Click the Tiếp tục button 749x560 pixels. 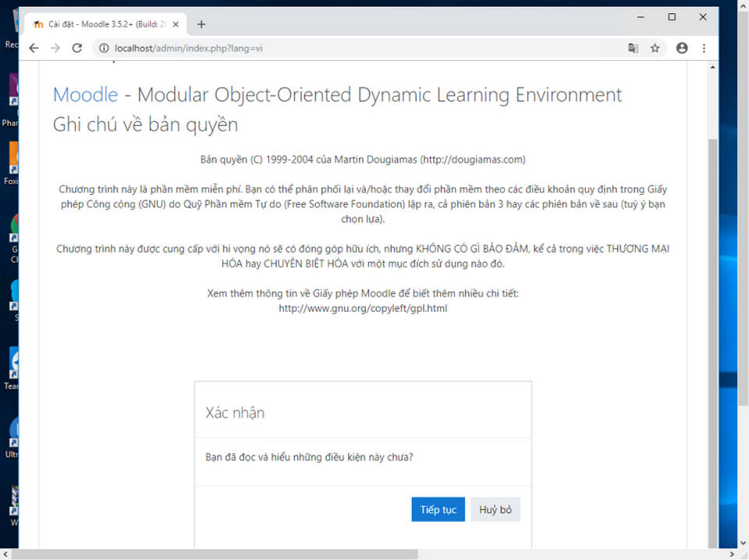click(x=438, y=509)
